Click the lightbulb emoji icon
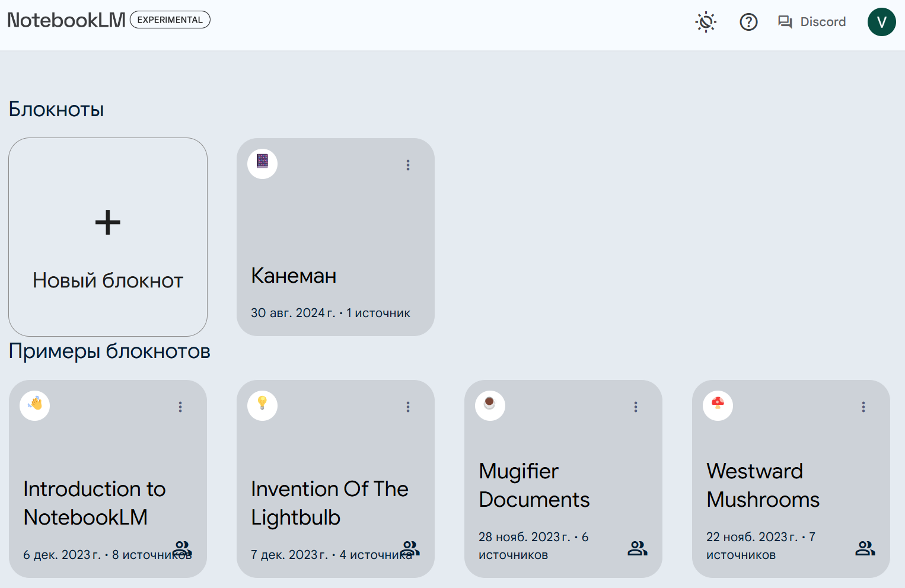 point(262,404)
